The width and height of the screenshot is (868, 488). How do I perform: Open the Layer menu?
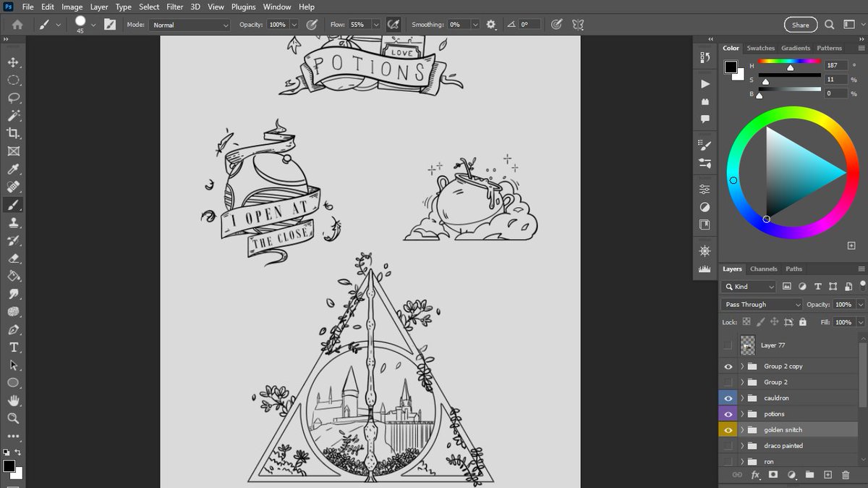tap(99, 7)
